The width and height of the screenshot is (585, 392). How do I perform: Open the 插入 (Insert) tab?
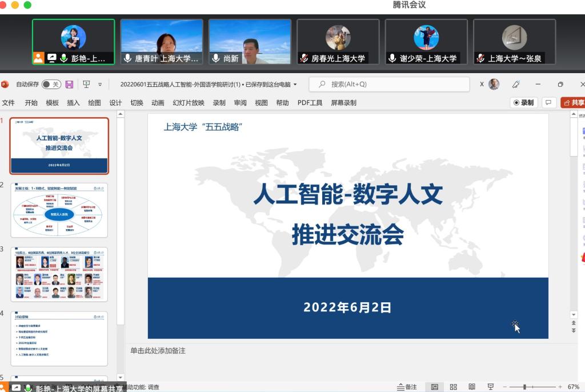73,103
